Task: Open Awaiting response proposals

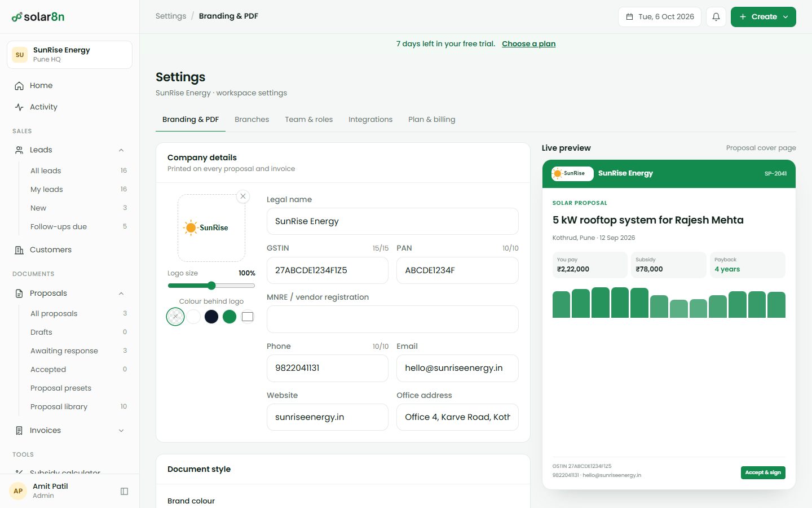Action: pyautogui.click(x=78, y=351)
